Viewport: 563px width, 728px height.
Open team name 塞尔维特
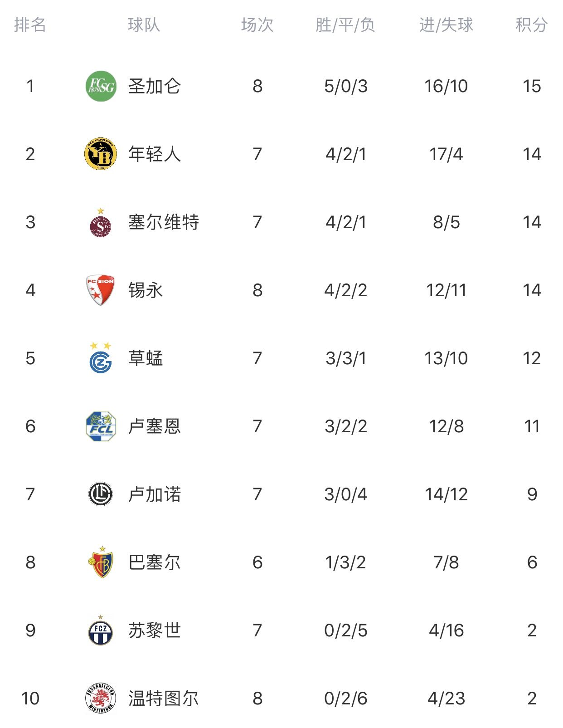pyautogui.click(x=164, y=222)
